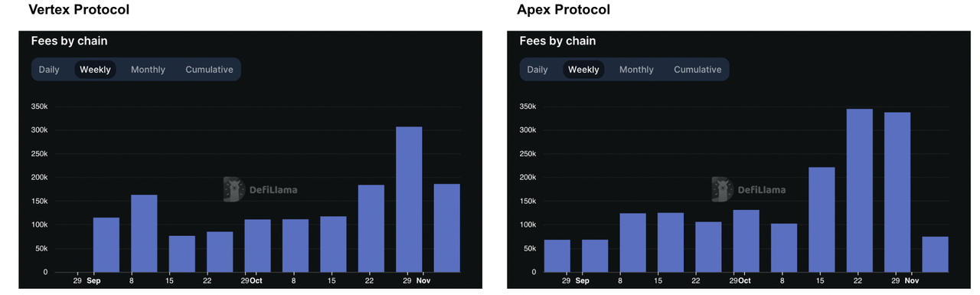Select Weekly tab in Apex Protocol chart
The width and height of the screenshot is (980, 295).
pos(583,70)
